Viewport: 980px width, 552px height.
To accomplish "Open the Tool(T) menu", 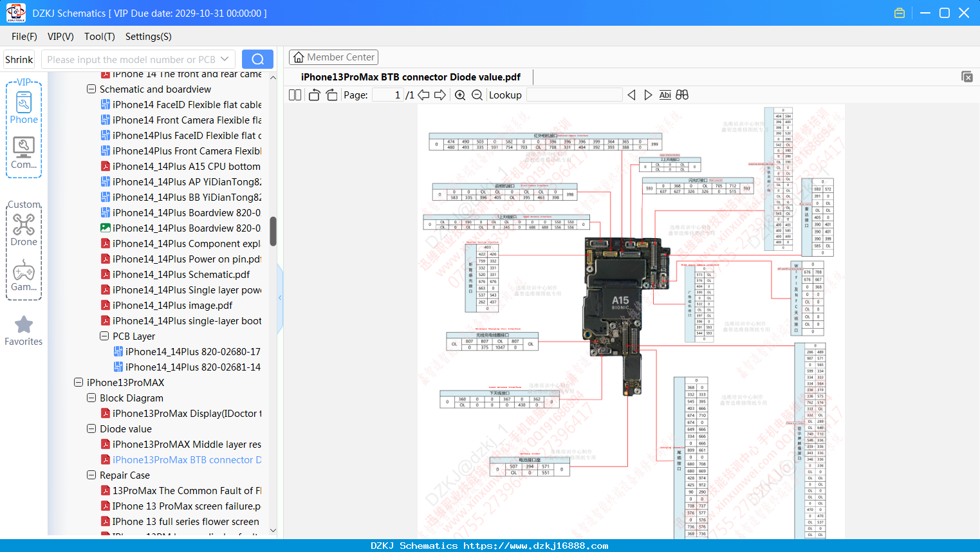I will click(x=100, y=37).
